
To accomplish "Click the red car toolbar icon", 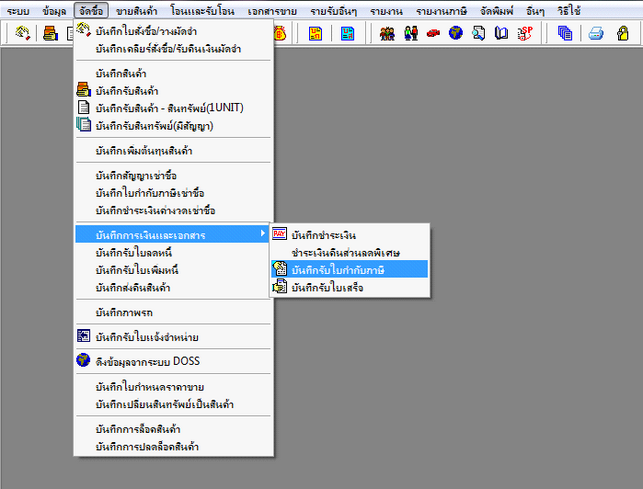I will pos(433,33).
